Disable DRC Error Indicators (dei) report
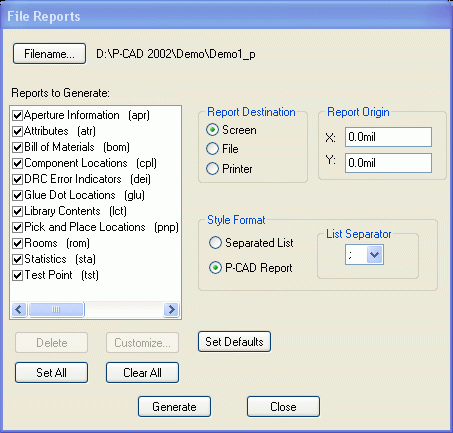453x433 pixels. coord(17,179)
